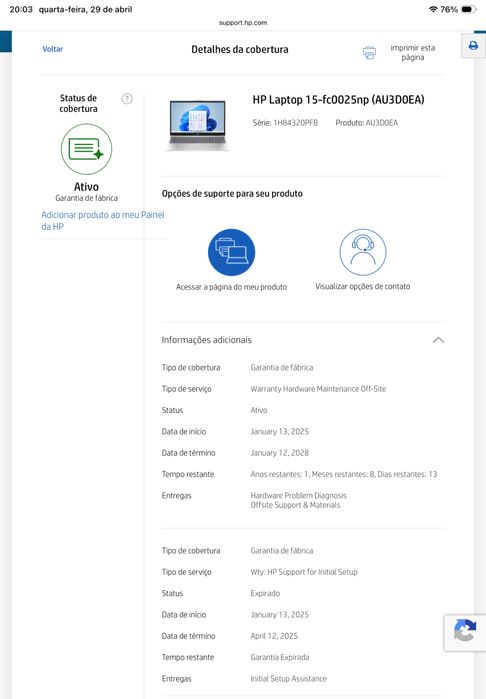Click the January 12, 2028 end date

pyautogui.click(x=280, y=453)
